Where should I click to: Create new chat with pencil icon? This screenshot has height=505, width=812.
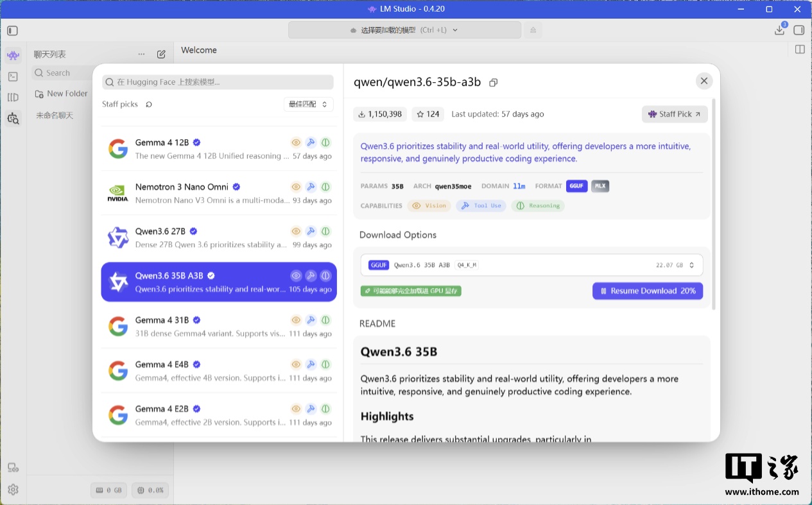click(x=161, y=55)
